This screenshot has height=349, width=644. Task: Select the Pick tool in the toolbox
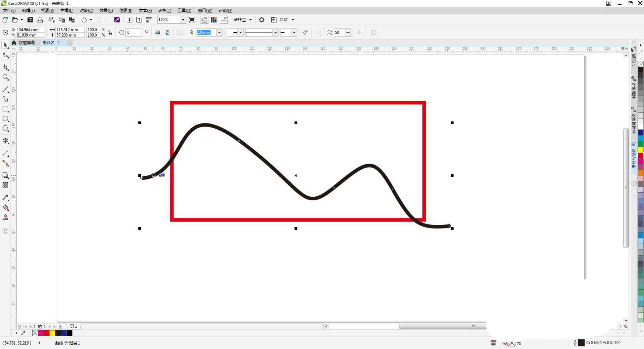coord(6,45)
